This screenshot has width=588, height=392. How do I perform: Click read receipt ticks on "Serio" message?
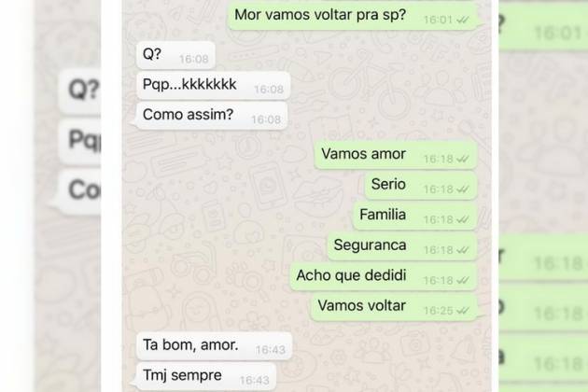[463, 189]
